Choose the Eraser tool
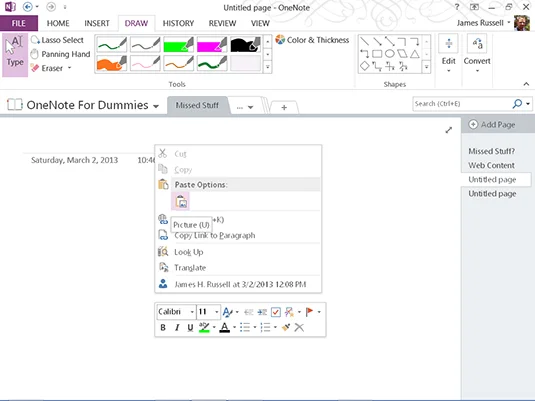The height and width of the screenshot is (401, 535). point(51,68)
